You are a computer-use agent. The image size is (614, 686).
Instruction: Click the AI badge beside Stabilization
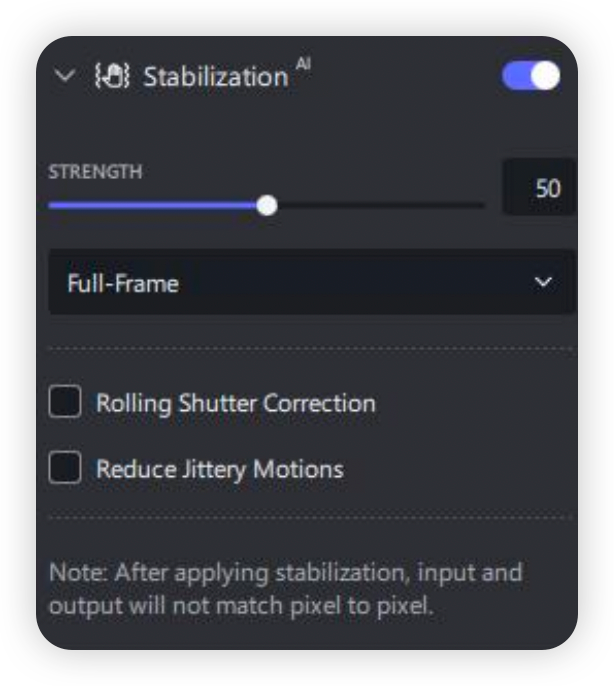coord(303,64)
